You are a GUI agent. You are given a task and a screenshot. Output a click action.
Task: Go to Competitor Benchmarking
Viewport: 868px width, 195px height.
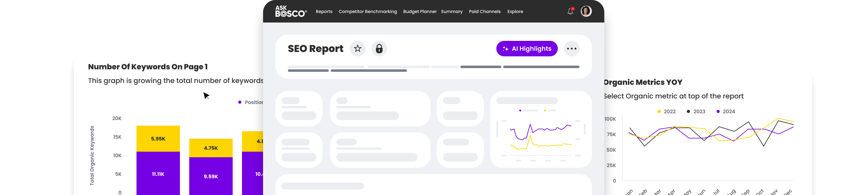(x=368, y=11)
